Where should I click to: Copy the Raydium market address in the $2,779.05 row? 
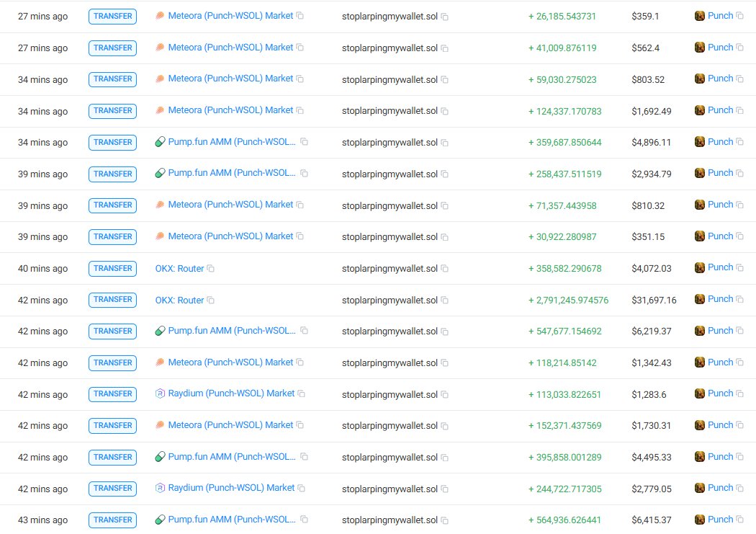click(x=302, y=488)
